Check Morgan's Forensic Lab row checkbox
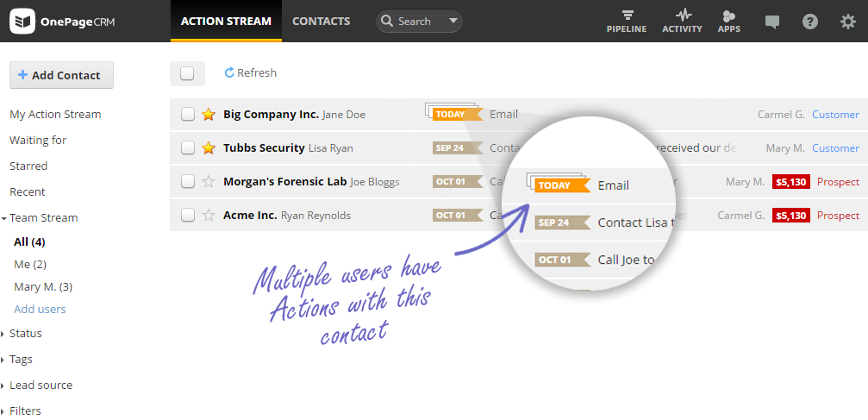 (188, 182)
